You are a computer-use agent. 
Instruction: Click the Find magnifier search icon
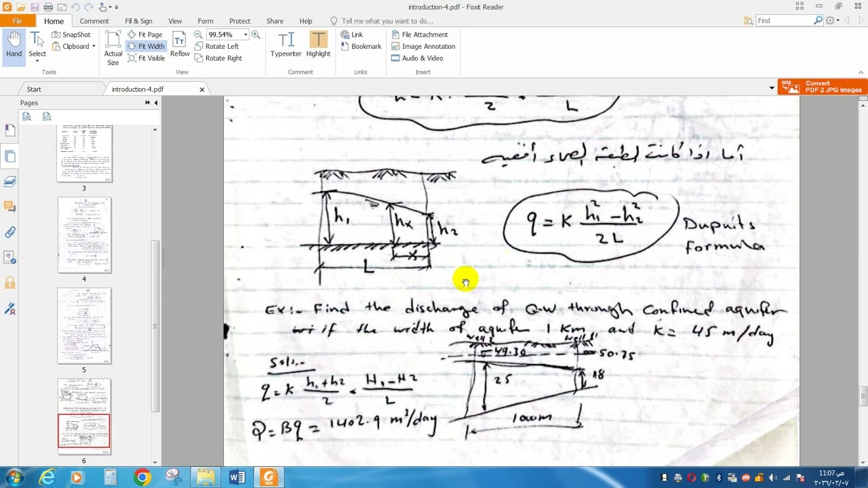pyautogui.click(x=818, y=21)
